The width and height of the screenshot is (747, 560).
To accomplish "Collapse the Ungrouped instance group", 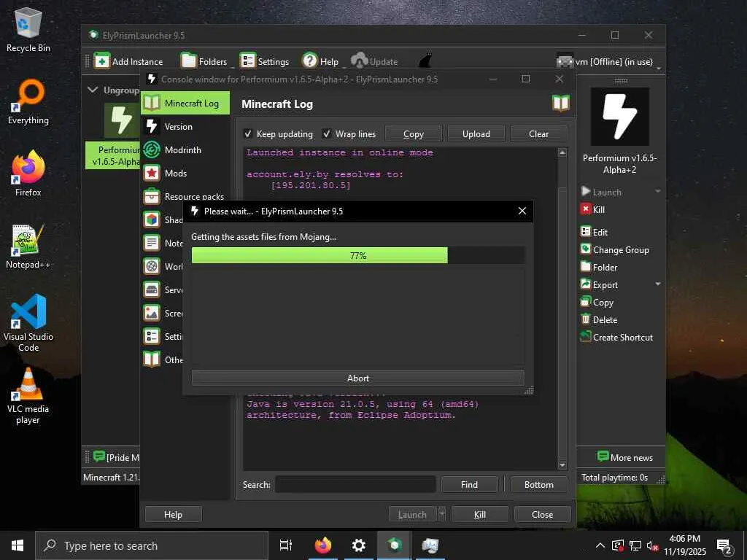I will coord(93,90).
